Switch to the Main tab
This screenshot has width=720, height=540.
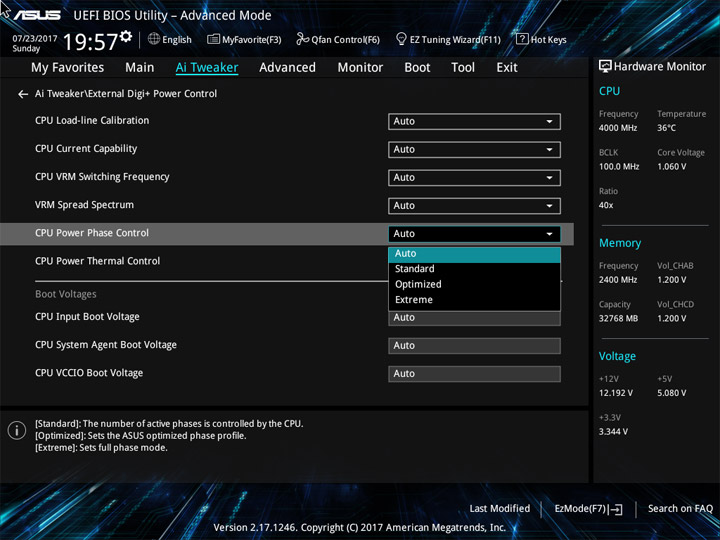tap(140, 68)
